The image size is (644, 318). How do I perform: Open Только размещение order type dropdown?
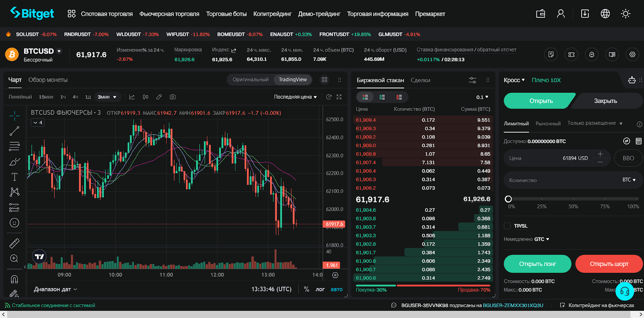tap(595, 123)
